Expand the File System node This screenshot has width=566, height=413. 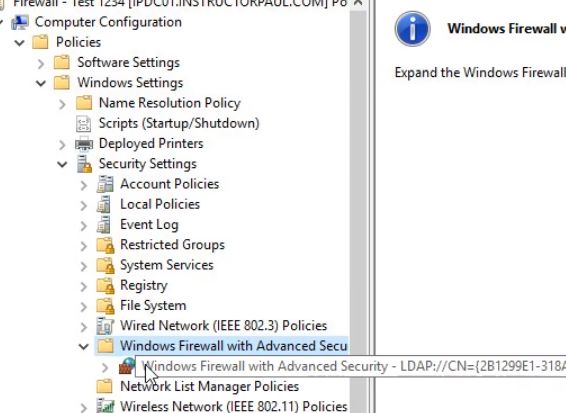83,306
